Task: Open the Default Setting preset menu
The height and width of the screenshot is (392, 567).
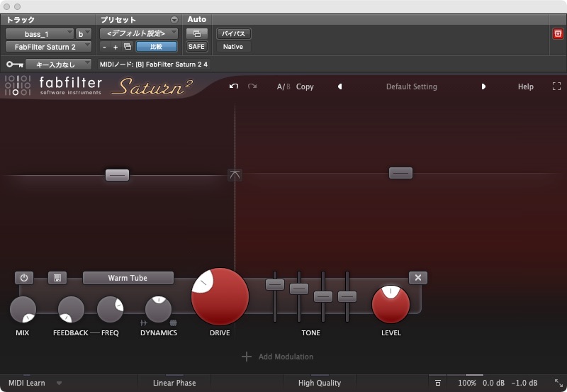Action: click(411, 86)
